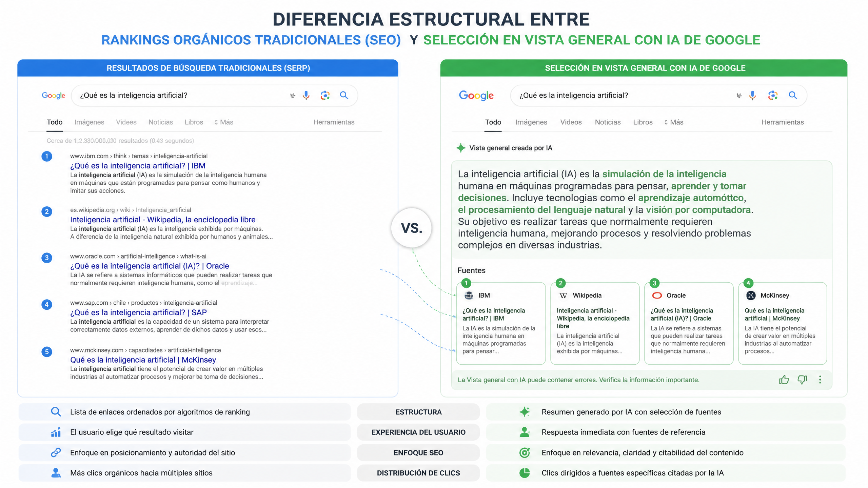
Task: Click the target icon beside Enfoque en relevancia
Action: pyautogui.click(x=525, y=452)
